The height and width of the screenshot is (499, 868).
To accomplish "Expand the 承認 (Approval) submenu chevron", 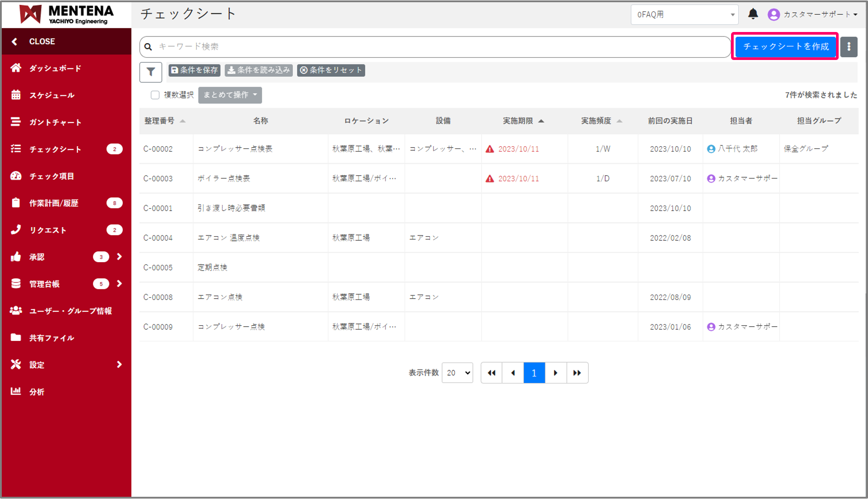I will (x=119, y=256).
